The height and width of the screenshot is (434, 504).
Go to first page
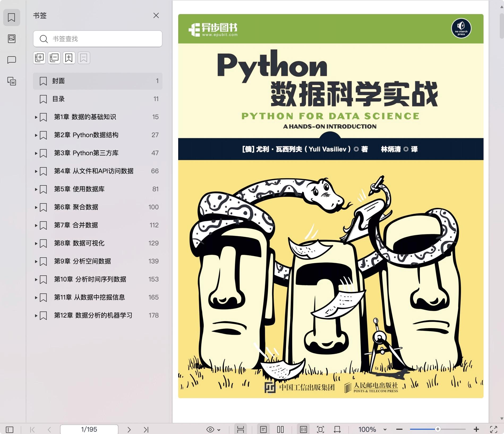[32, 429]
